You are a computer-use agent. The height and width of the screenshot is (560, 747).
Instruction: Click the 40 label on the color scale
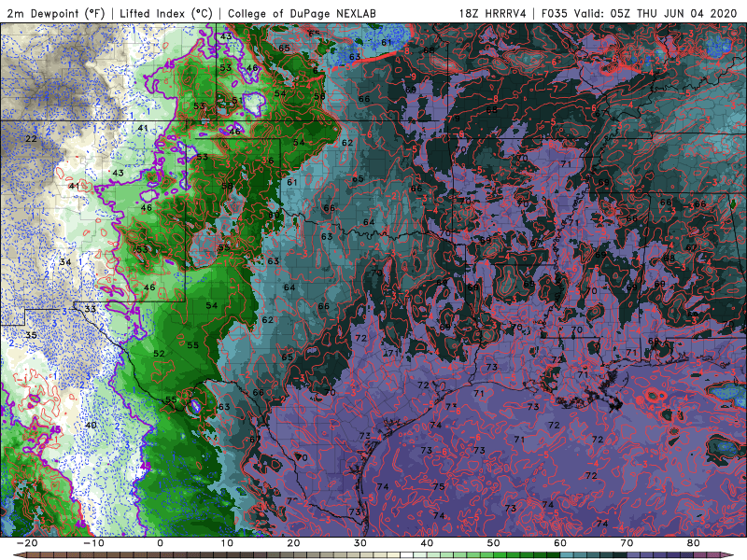[427, 543]
